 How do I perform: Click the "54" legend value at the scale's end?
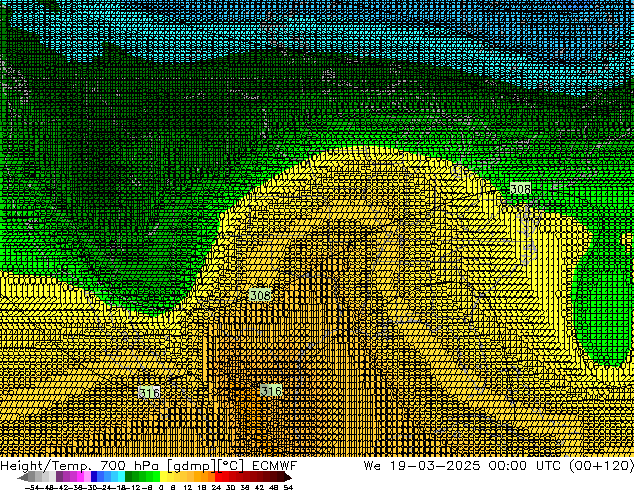tap(288, 487)
